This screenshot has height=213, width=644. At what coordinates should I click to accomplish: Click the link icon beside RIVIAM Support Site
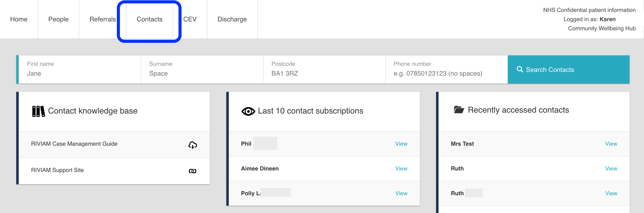pyautogui.click(x=193, y=171)
